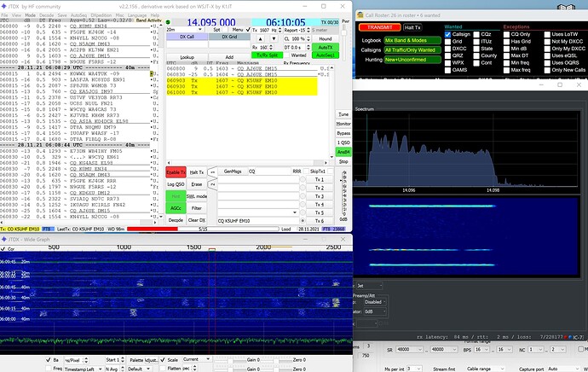Viewport: 588px width, 372px height.
Task: Toggle the green Hint button
Action: pos(176,196)
